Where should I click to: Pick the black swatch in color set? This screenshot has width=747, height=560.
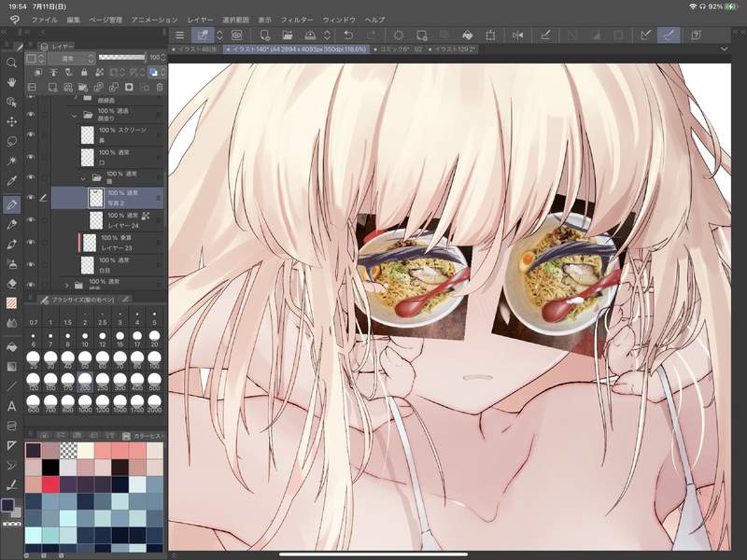[50, 467]
